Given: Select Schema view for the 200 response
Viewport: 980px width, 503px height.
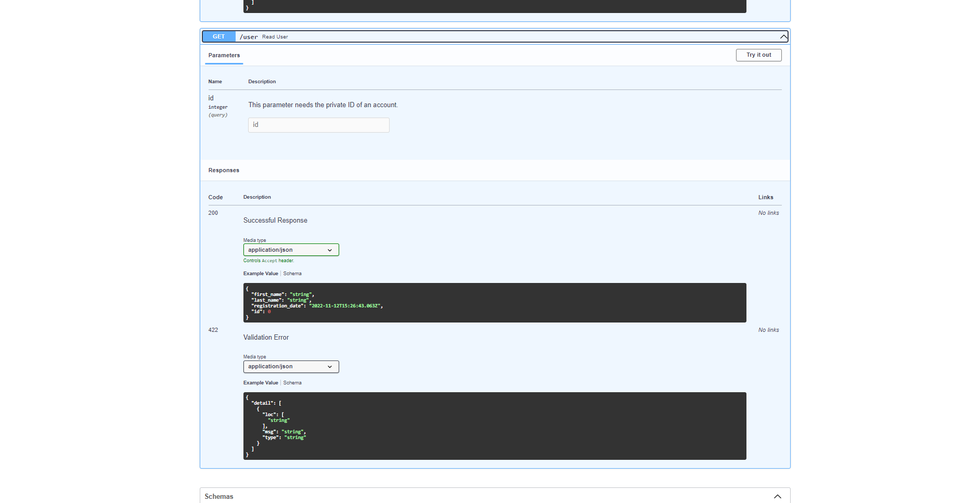Looking at the screenshot, I should pos(292,273).
